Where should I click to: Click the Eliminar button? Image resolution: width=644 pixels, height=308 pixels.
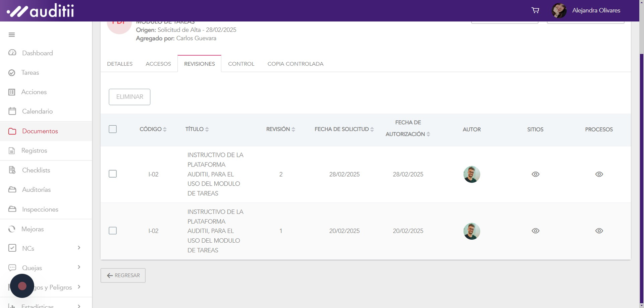[x=129, y=97]
